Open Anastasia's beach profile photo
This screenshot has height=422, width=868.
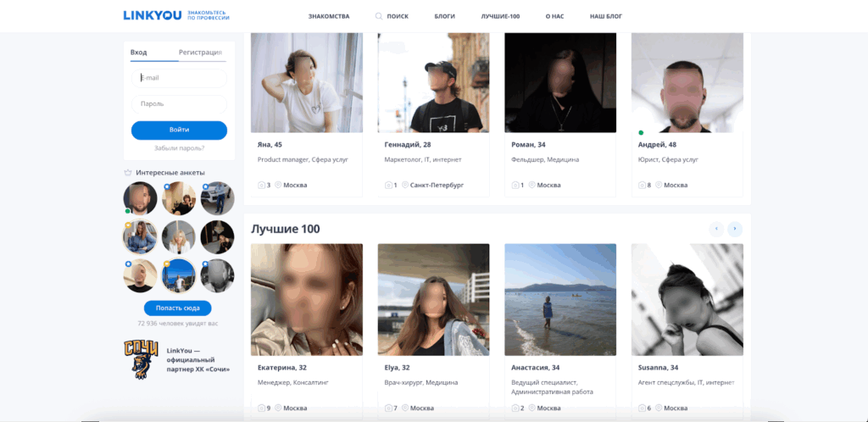tap(560, 299)
